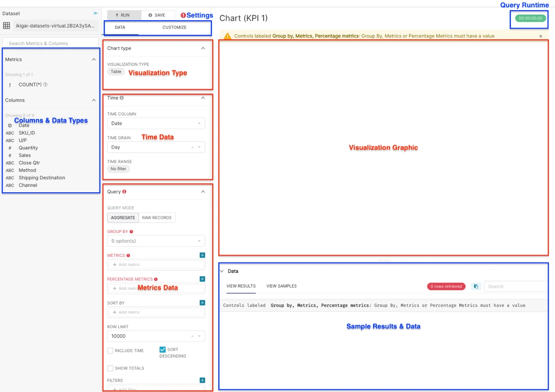
Task: Open the VIEW SAMPLES tab
Action: pos(282,286)
